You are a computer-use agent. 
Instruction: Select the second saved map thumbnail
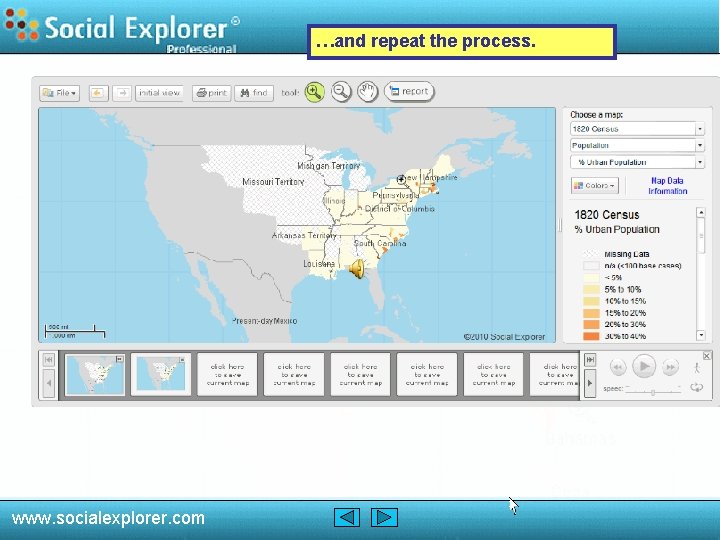click(x=161, y=375)
